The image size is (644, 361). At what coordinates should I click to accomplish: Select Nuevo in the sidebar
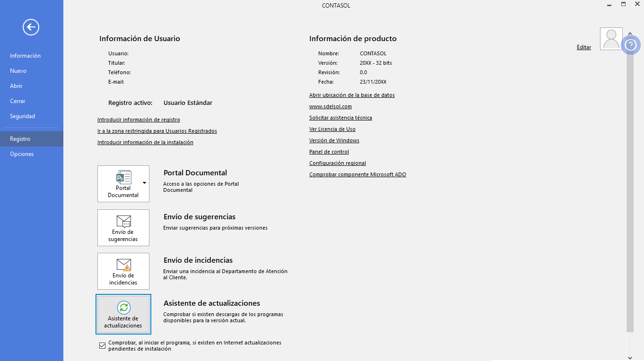(x=32, y=71)
